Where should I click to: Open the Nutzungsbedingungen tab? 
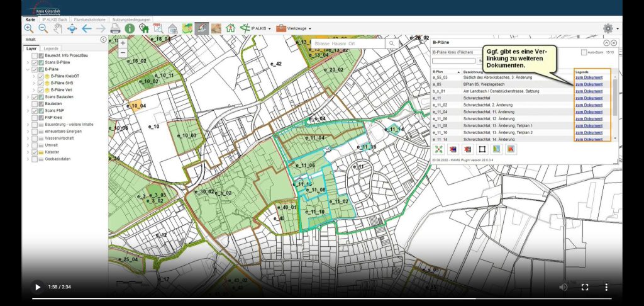131,20
